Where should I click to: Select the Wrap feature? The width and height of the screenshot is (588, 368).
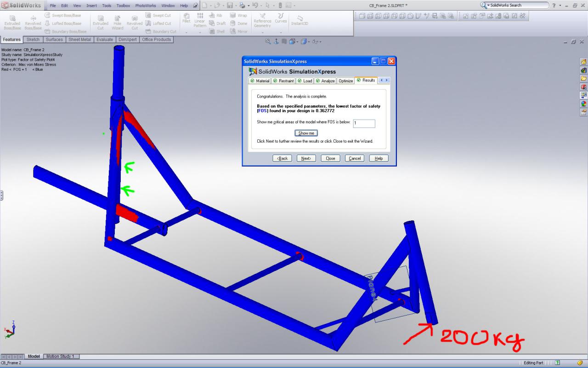coord(238,15)
